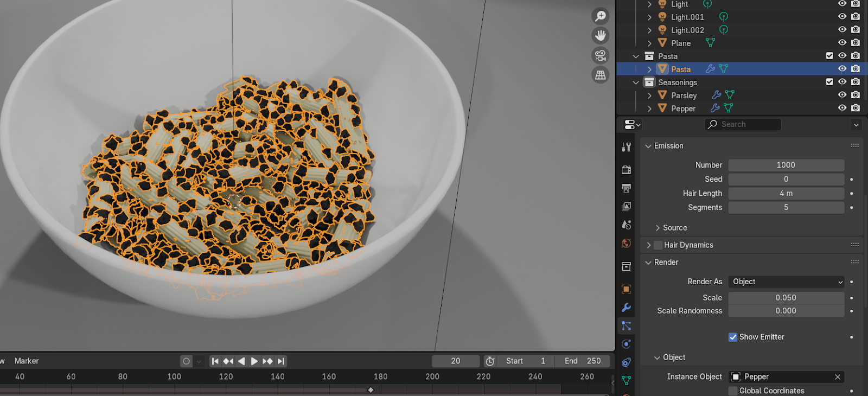868x396 pixels.
Task: Open the Marker menu in timeline
Action: pos(27,361)
